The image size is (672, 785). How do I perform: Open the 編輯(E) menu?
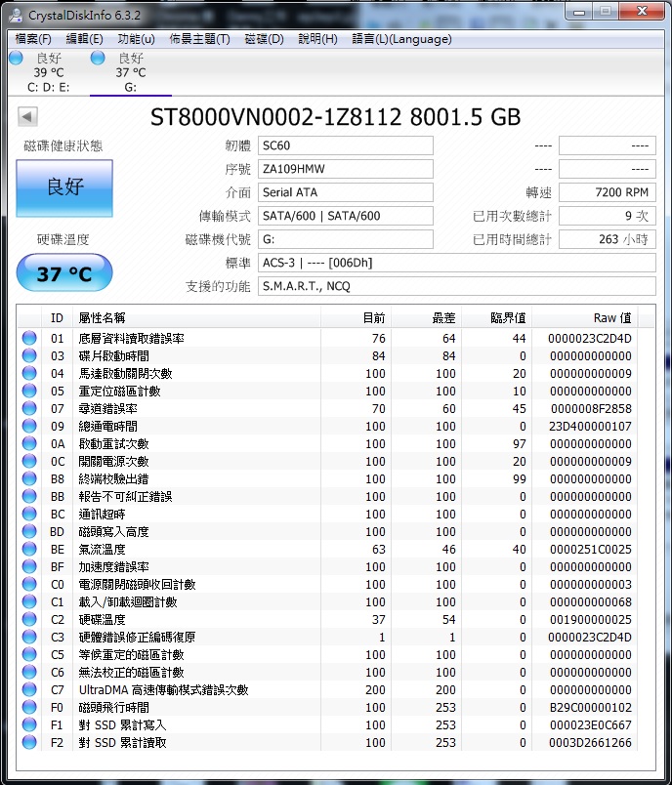(x=85, y=39)
